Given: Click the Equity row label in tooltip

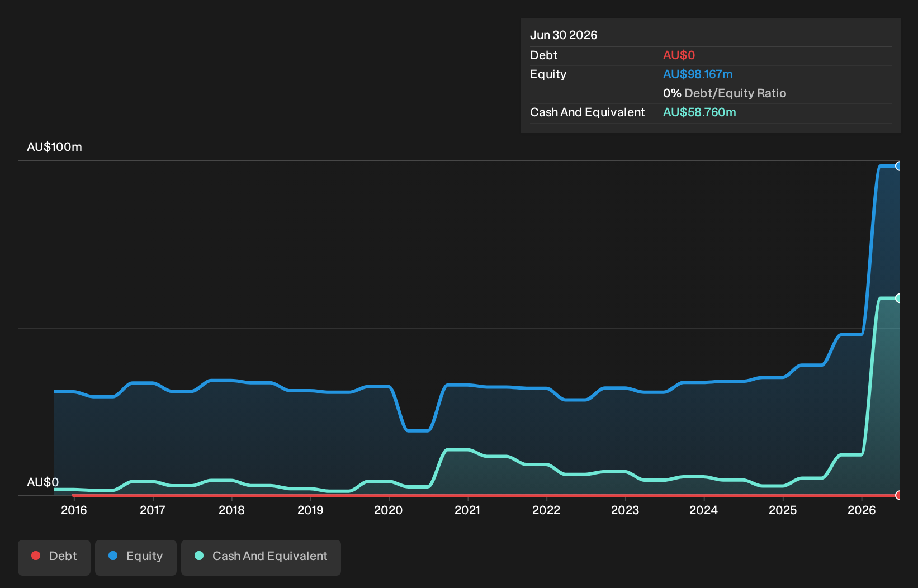Looking at the screenshot, I should click(548, 74).
